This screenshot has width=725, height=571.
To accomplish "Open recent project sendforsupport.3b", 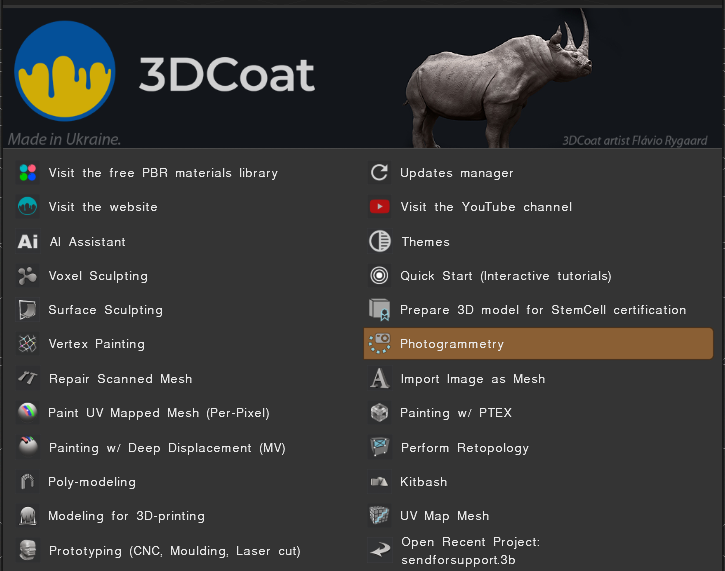I will click(x=471, y=551).
